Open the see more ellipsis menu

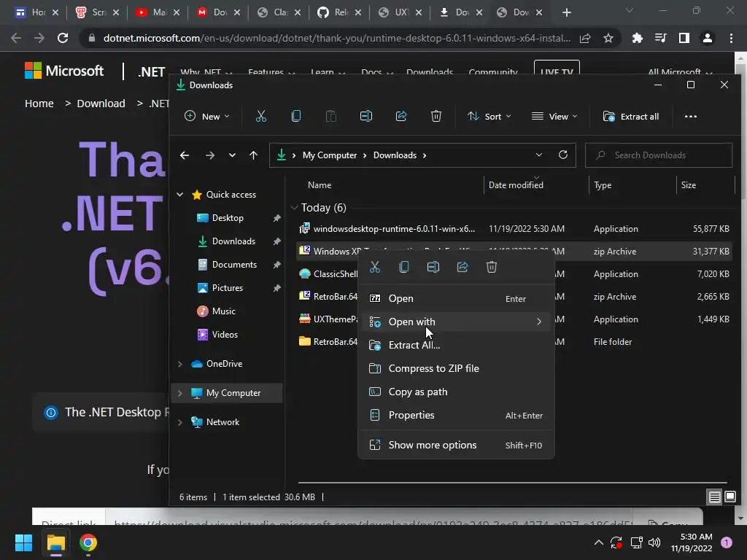point(690,117)
